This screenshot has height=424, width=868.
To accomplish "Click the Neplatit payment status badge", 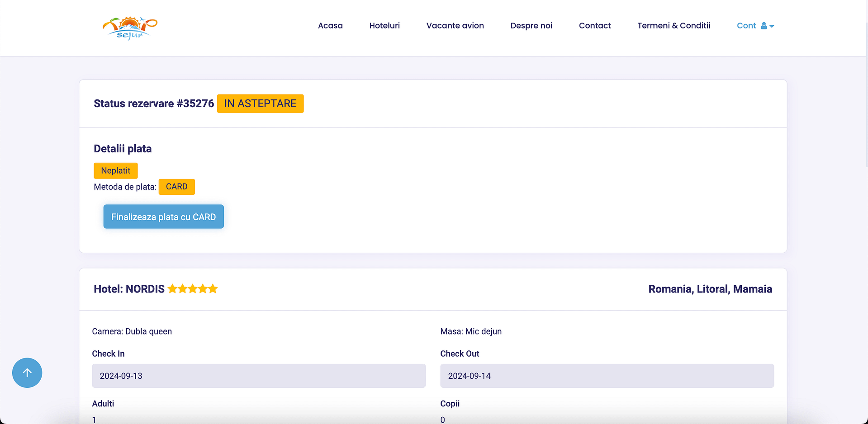I will pos(115,171).
